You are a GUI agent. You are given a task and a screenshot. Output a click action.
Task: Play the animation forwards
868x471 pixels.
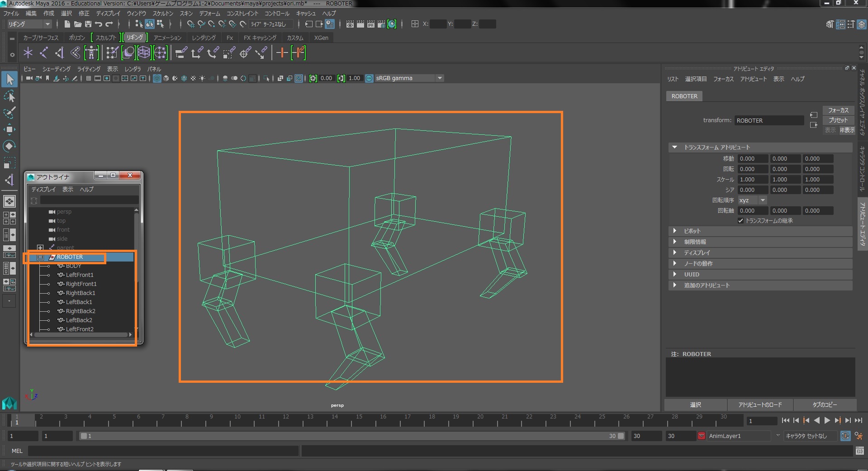pos(827,420)
